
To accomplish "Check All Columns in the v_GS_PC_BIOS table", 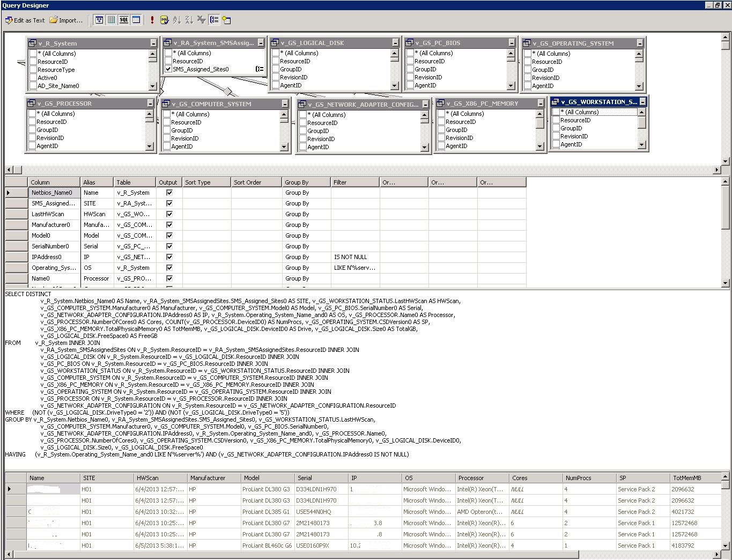I will (410, 53).
